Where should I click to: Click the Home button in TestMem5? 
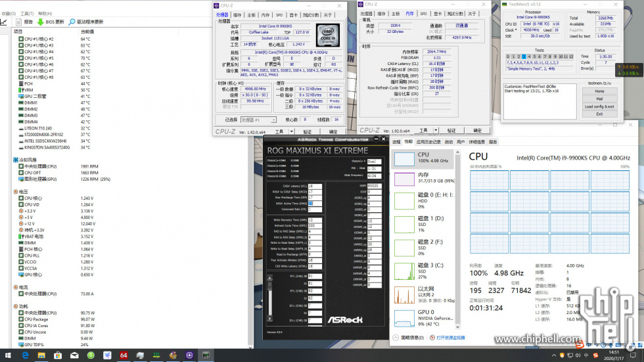click(x=599, y=91)
